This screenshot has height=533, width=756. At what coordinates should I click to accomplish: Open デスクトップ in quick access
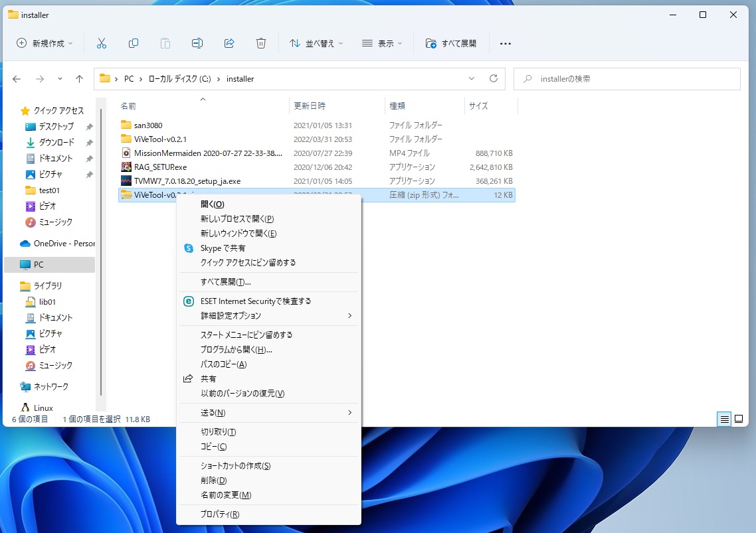pos(56,126)
